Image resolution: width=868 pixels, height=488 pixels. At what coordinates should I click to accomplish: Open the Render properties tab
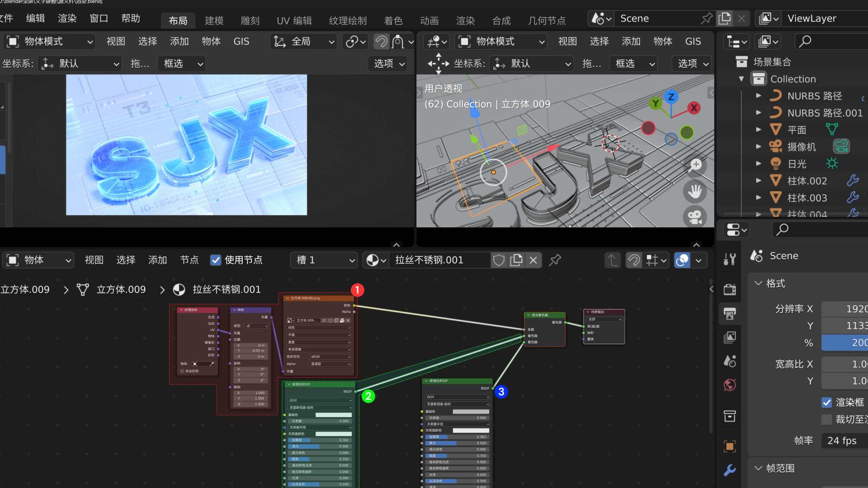pyautogui.click(x=730, y=289)
